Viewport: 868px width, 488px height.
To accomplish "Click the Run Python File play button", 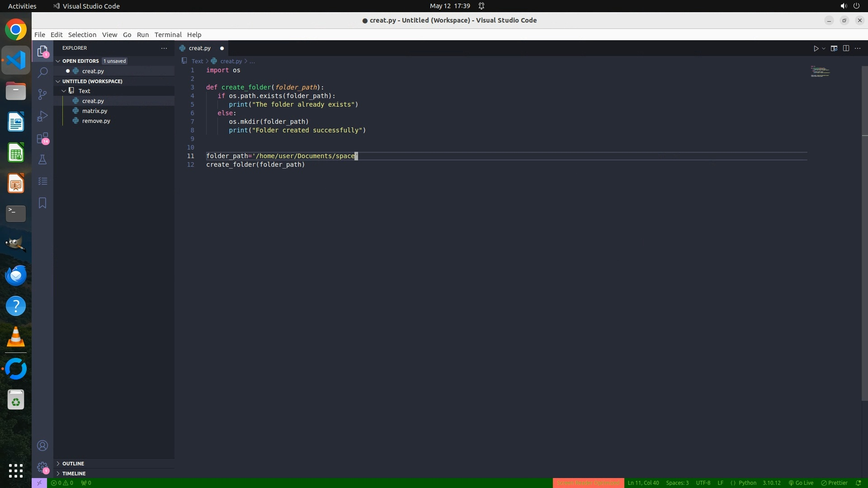I will click(x=816, y=48).
